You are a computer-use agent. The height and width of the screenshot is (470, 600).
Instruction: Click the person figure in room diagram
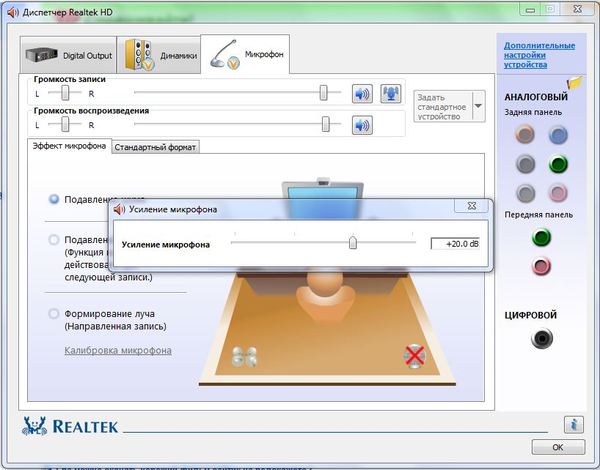click(325, 295)
